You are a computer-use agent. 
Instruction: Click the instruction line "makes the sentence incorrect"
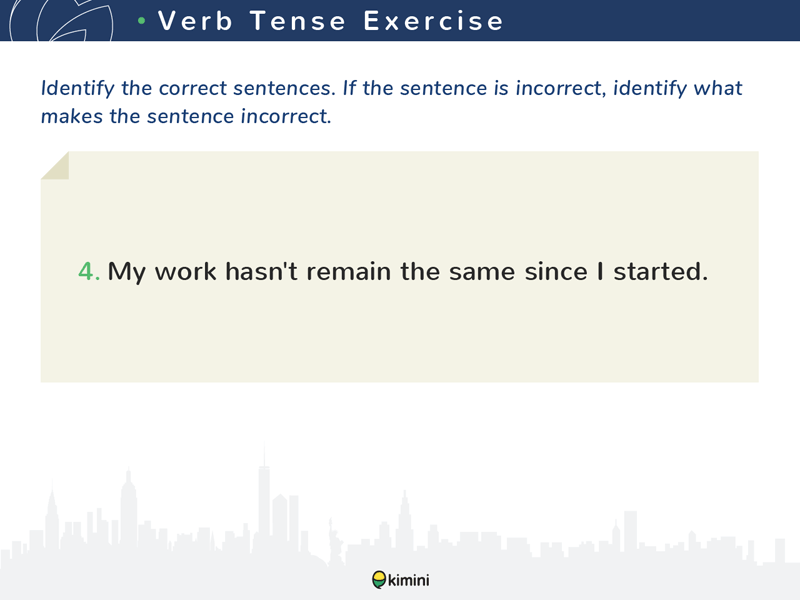[186, 116]
